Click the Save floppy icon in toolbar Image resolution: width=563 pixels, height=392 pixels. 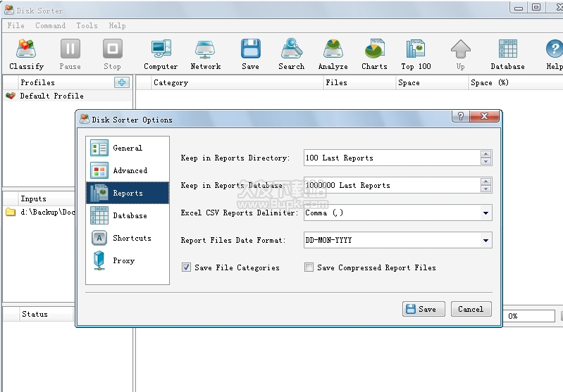point(250,54)
